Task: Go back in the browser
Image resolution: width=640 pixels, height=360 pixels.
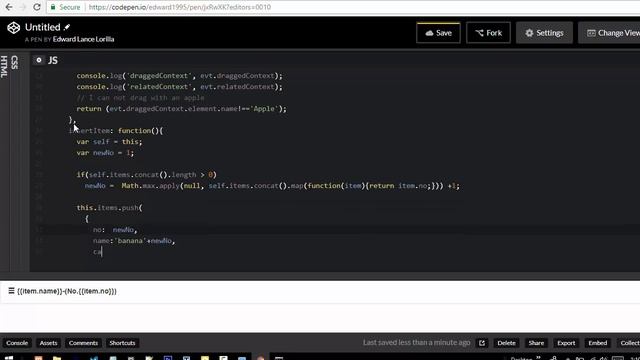Action: 9,7
